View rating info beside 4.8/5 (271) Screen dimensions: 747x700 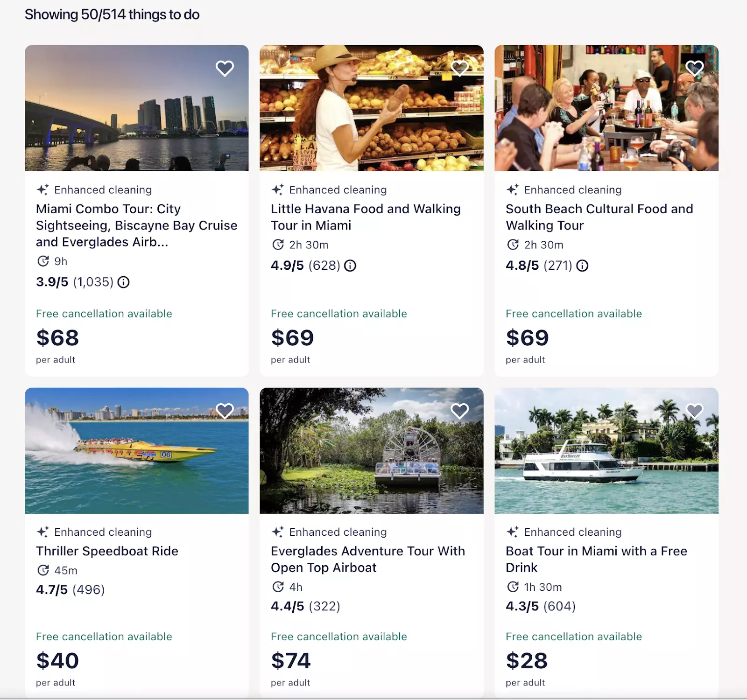pos(582,266)
